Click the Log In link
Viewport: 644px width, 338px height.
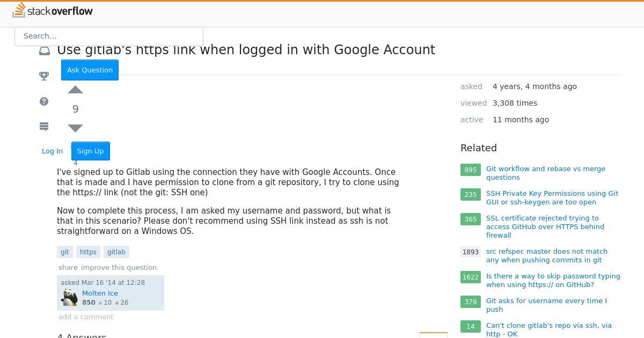click(x=53, y=151)
